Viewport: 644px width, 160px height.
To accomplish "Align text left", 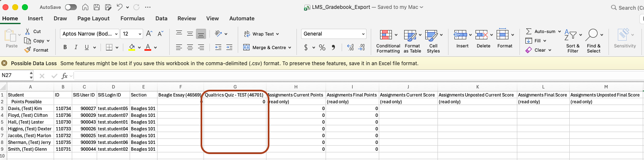I will (x=179, y=47).
